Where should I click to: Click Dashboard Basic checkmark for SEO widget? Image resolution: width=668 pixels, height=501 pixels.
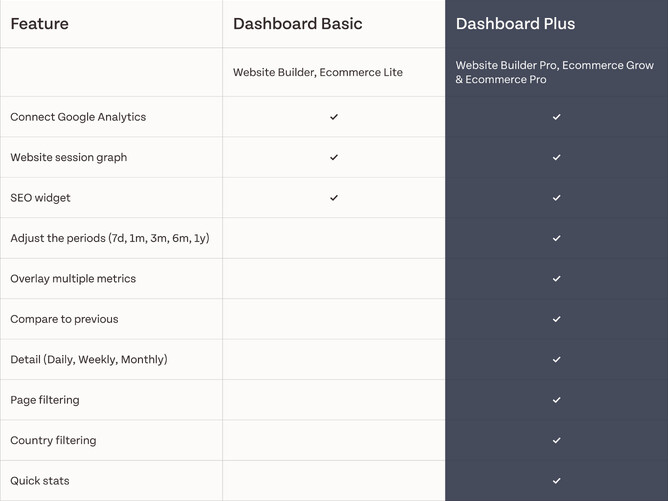[x=334, y=198]
